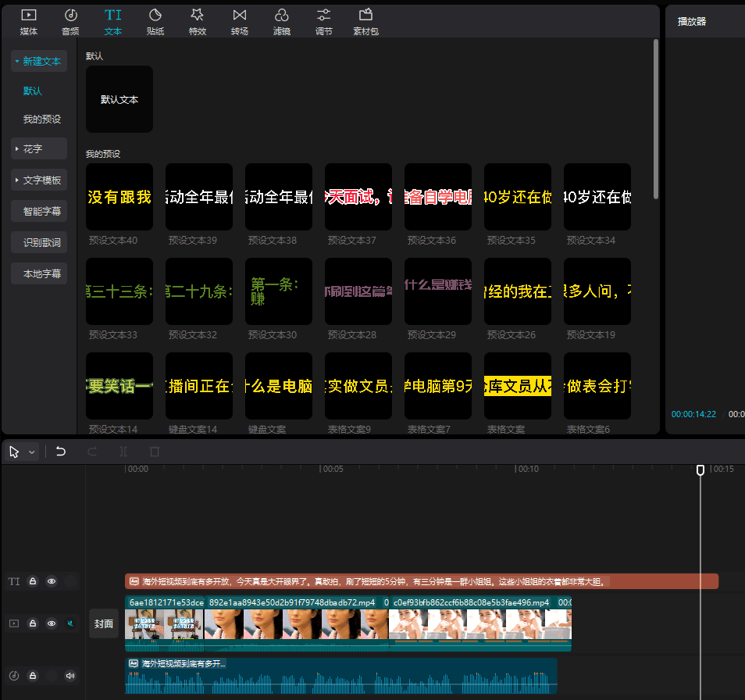Open the 滤镜 (Filters) panel
The width and height of the screenshot is (745, 700).
(x=282, y=21)
